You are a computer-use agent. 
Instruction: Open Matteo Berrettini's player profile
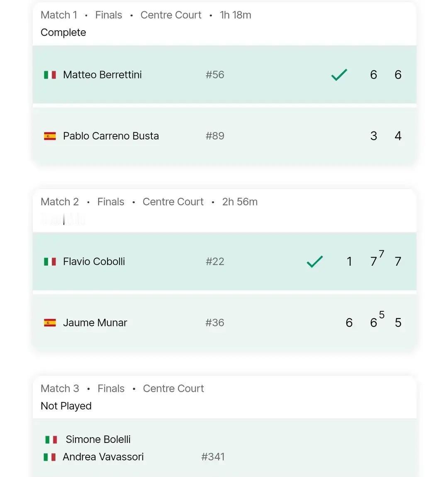point(102,75)
